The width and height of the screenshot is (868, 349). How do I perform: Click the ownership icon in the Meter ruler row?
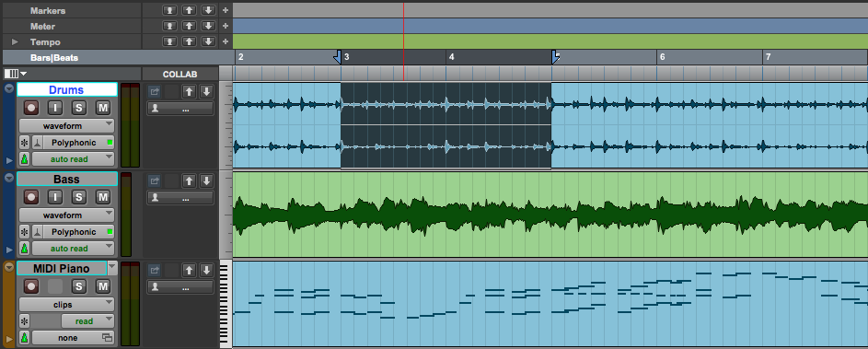170,26
